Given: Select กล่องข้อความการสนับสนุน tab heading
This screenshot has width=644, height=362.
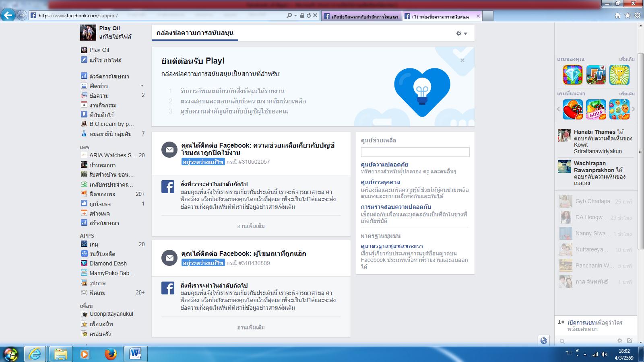Looking at the screenshot, I should point(195,33).
